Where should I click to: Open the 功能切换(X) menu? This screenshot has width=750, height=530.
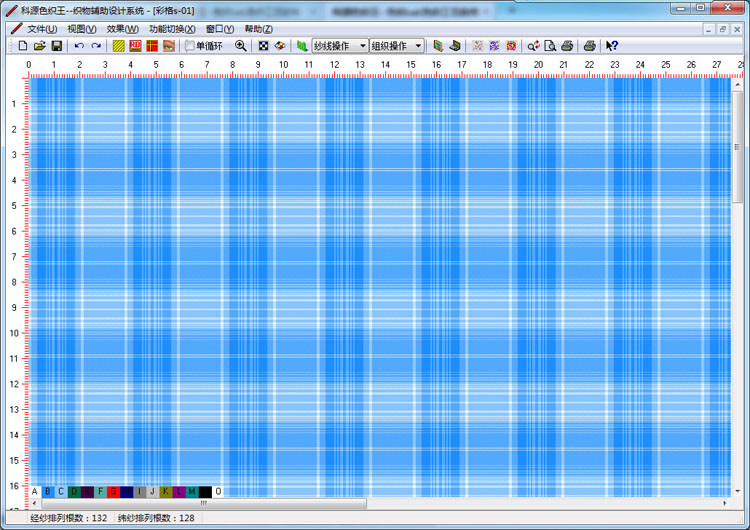172,29
